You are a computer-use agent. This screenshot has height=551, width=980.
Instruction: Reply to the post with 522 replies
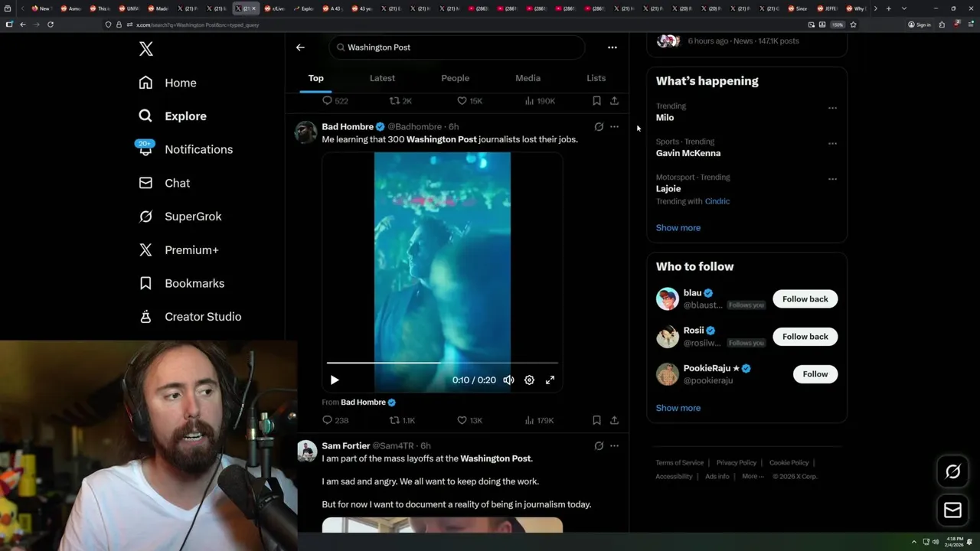point(335,101)
